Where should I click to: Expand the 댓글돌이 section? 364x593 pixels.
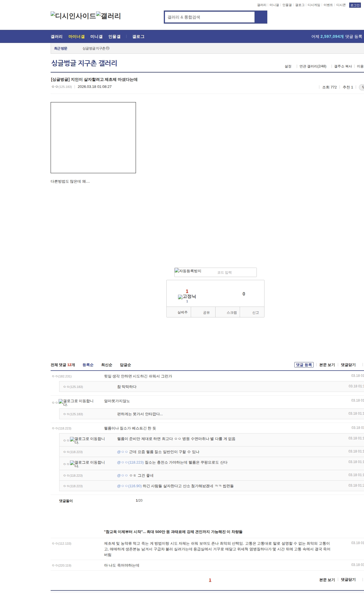click(x=66, y=501)
